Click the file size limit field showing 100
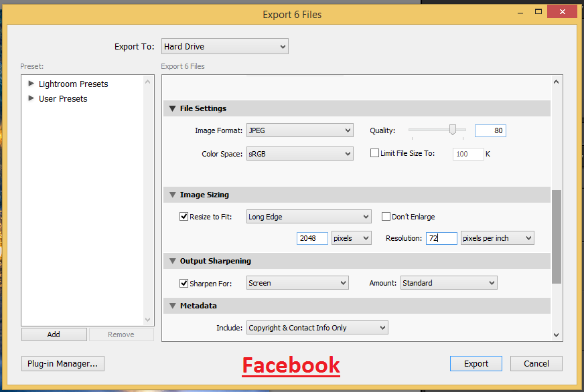Screen dimensions: 584x392 pos(468,154)
